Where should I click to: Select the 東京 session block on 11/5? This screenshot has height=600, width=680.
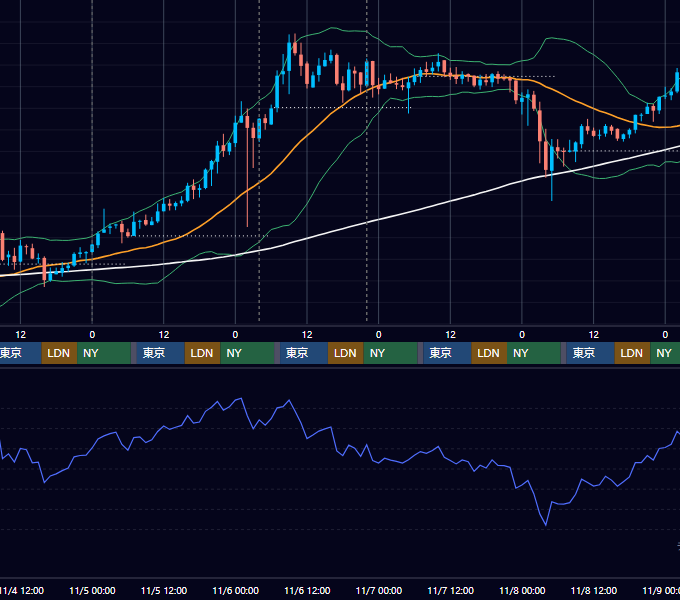160,353
